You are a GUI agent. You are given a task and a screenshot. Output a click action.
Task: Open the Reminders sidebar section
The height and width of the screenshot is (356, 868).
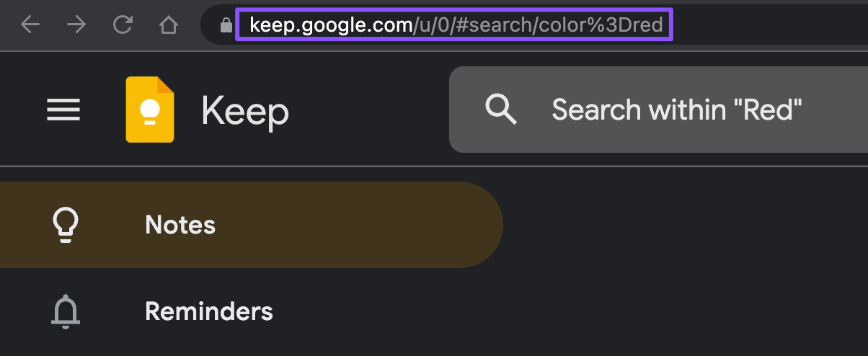point(252,311)
